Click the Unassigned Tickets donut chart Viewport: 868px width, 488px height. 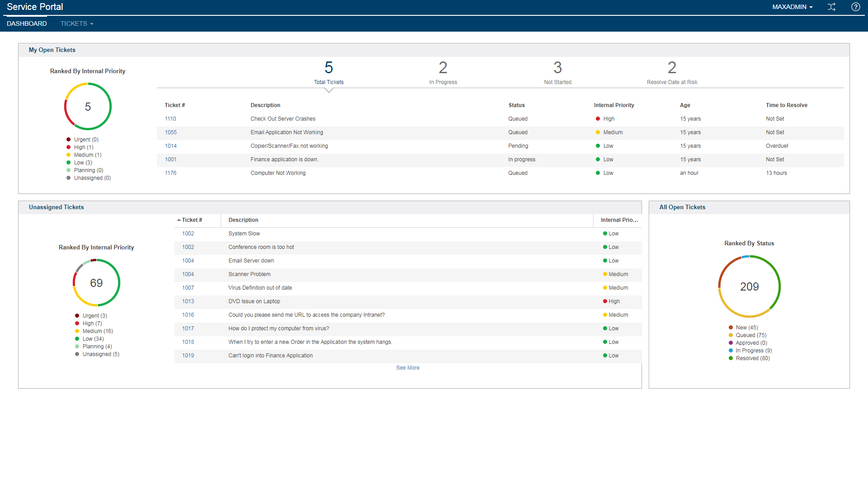click(96, 283)
